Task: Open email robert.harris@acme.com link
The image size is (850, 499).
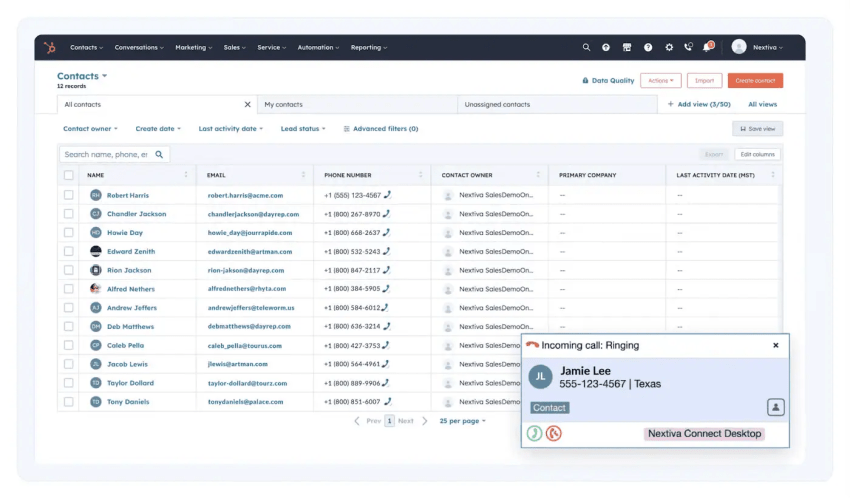Action: 245,195
